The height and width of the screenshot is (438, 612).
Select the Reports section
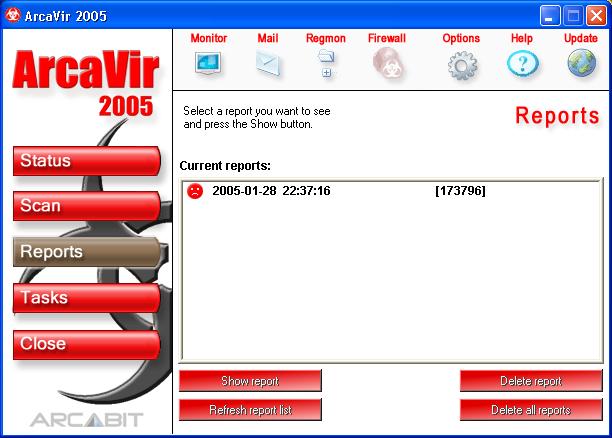click(87, 252)
